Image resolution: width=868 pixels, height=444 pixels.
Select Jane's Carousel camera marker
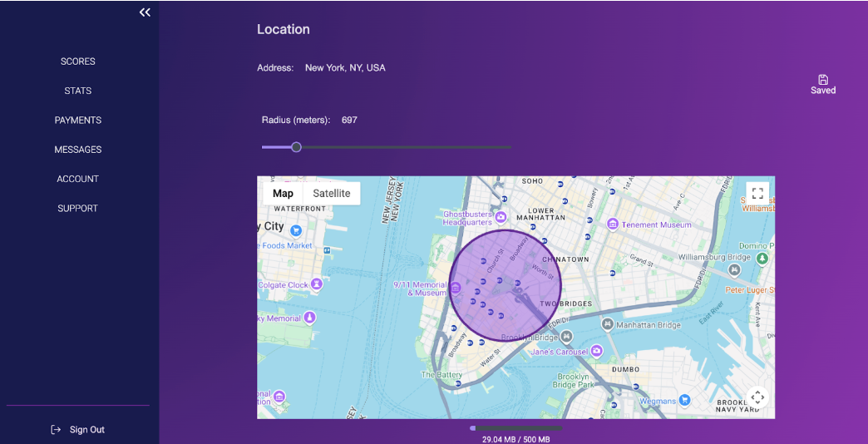596,352
